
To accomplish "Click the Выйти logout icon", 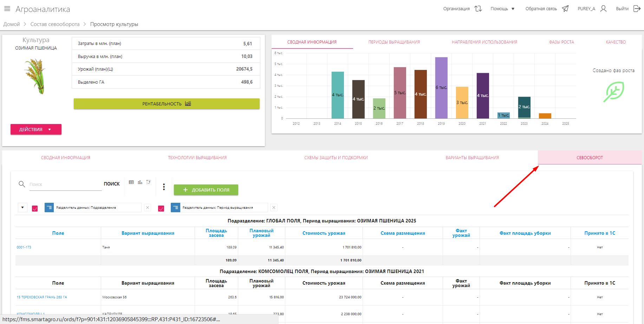I will [x=637, y=9].
